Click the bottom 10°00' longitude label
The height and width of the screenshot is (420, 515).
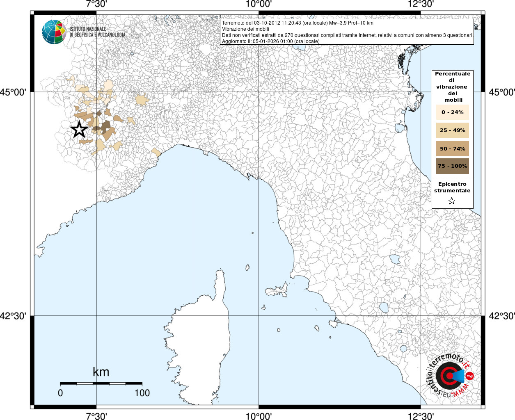(x=259, y=416)
